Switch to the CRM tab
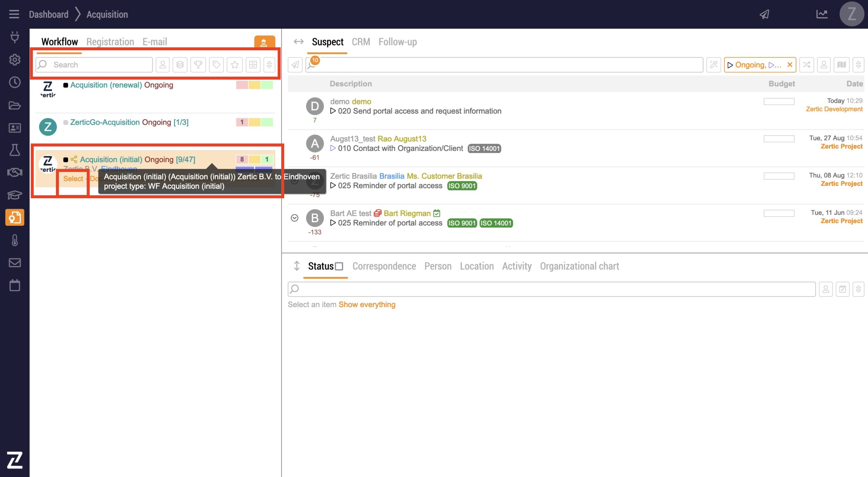 [361, 42]
